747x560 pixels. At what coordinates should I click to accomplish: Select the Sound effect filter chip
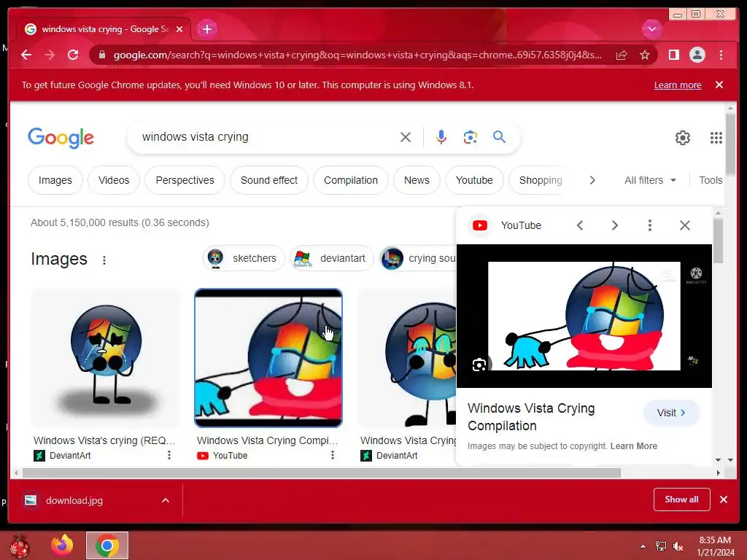pyautogui.click(x=269, y=181)
